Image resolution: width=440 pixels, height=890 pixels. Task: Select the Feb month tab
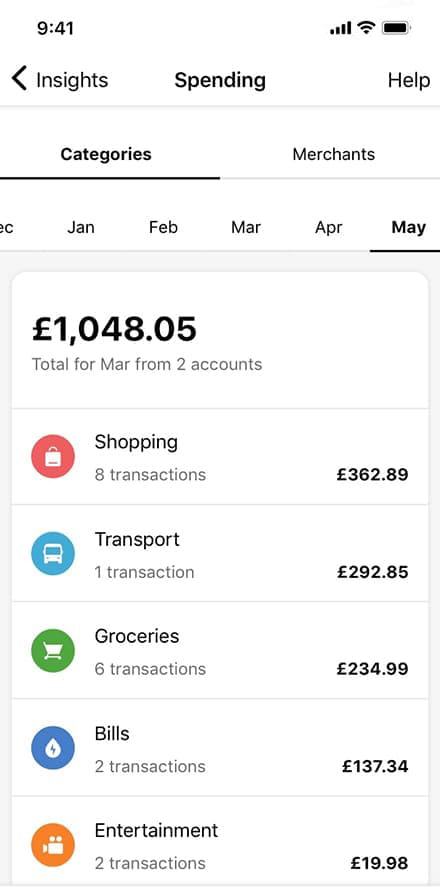tap(163, 228)
